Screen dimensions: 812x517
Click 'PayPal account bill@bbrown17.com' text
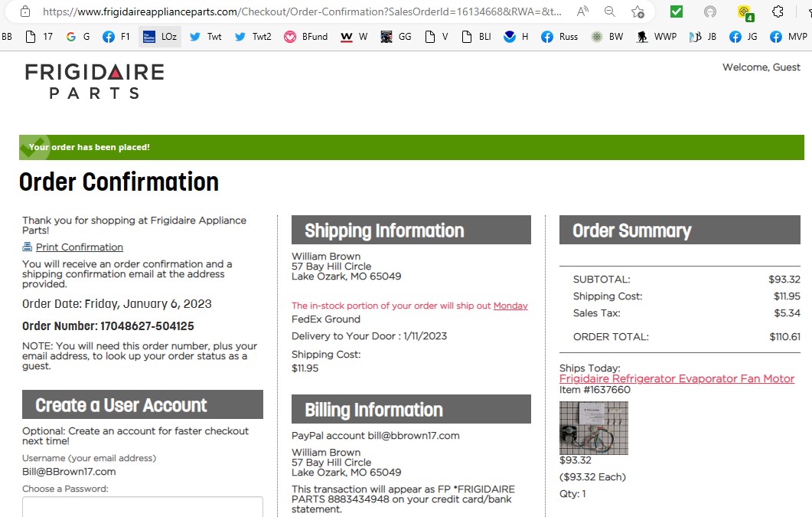click(x=376, y=436)
